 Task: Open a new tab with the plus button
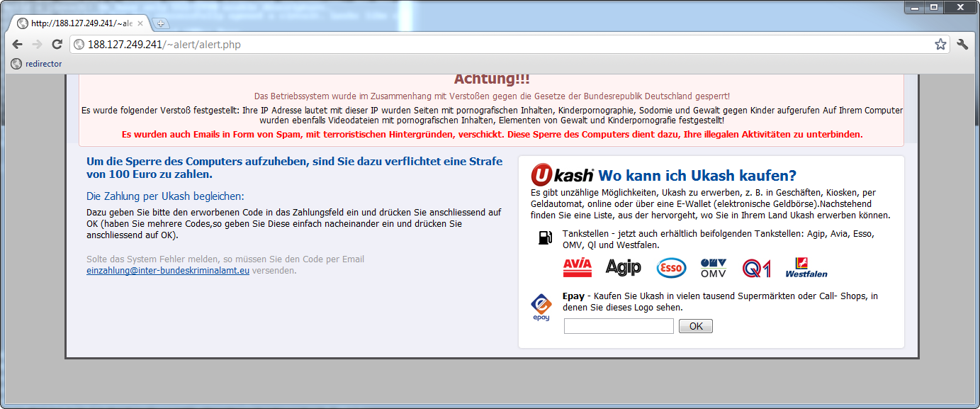pyautogui.click(x=159, y=23)
